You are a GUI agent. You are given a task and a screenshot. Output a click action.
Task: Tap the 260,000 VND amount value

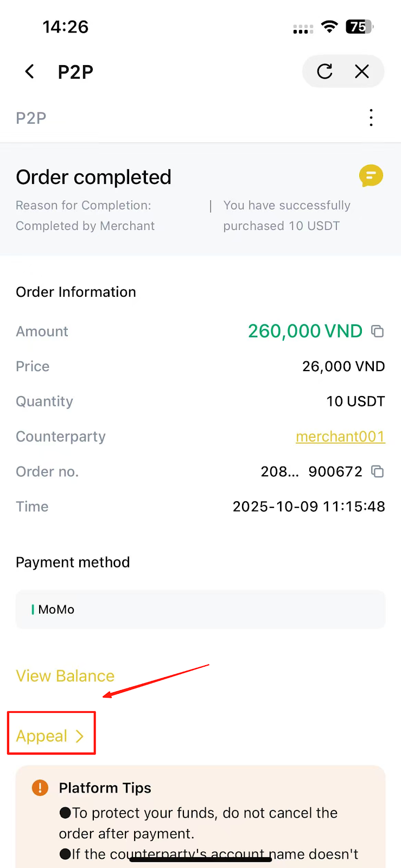[x=305, y=331]
